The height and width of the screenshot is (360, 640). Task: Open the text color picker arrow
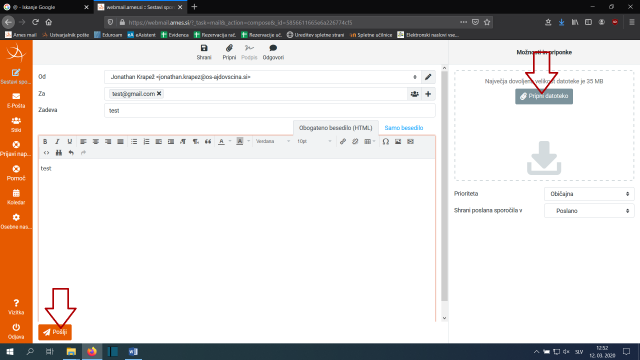coord(230,141)
